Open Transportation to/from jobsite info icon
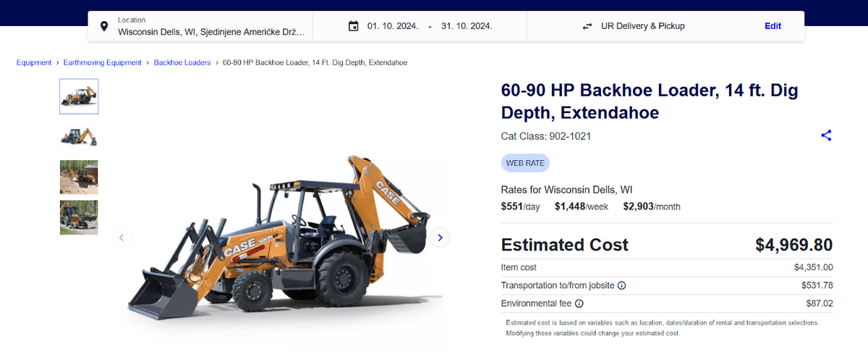This screenshot has height=352, width=868. (x=621, y=285)
